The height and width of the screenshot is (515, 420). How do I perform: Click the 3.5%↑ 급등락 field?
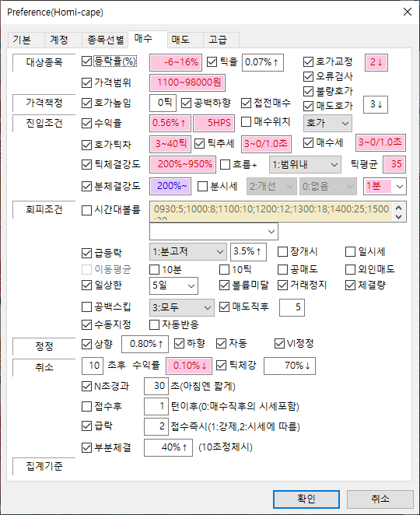tap(248, 252)
